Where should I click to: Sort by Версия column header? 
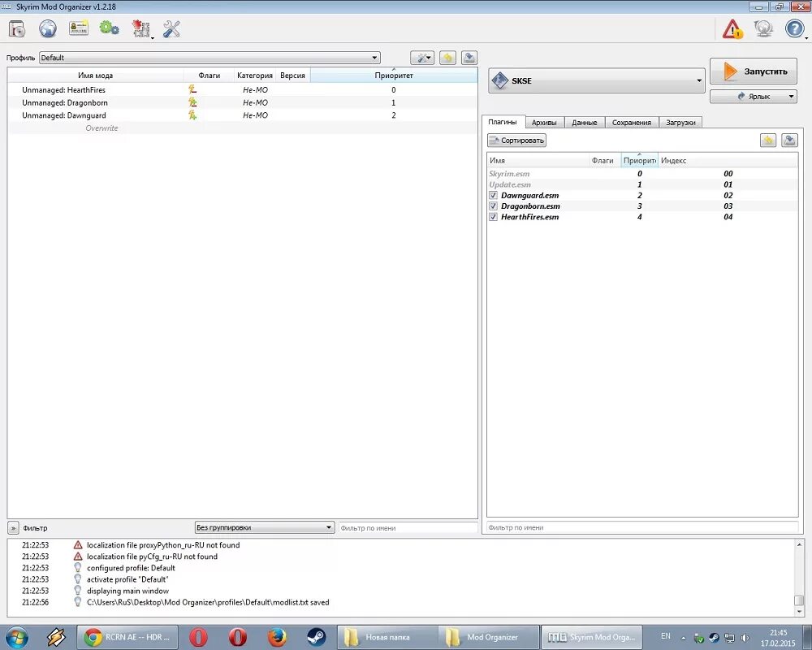pyautogui.click(x=292, y=76)
